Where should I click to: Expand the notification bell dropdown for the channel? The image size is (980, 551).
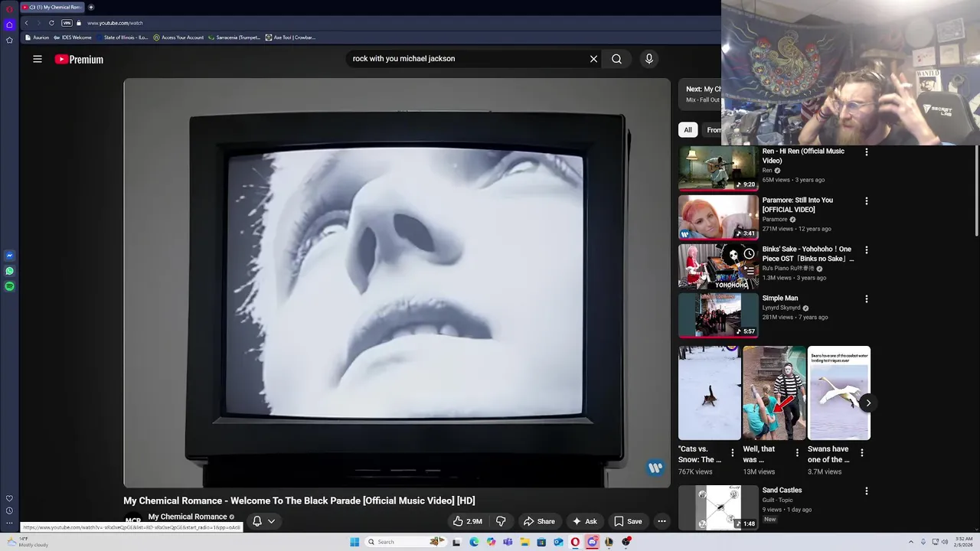click(263, 521)
